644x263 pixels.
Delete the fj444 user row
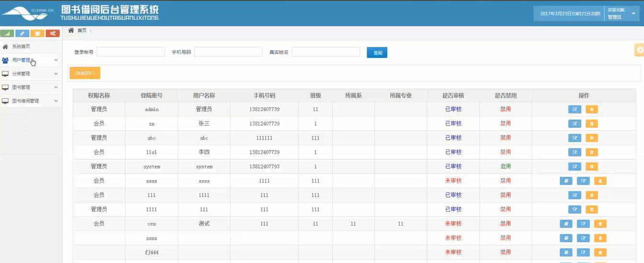point(600,252)
